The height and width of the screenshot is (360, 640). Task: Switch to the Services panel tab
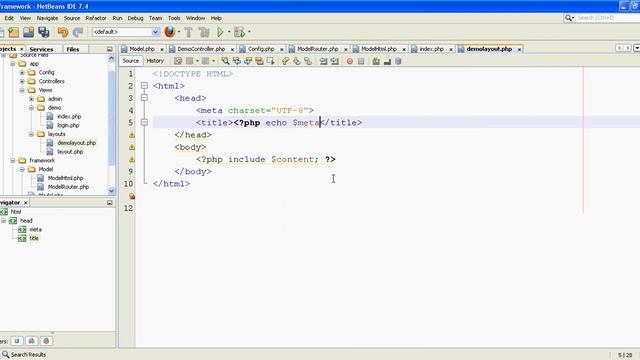(x=41, y=49)
